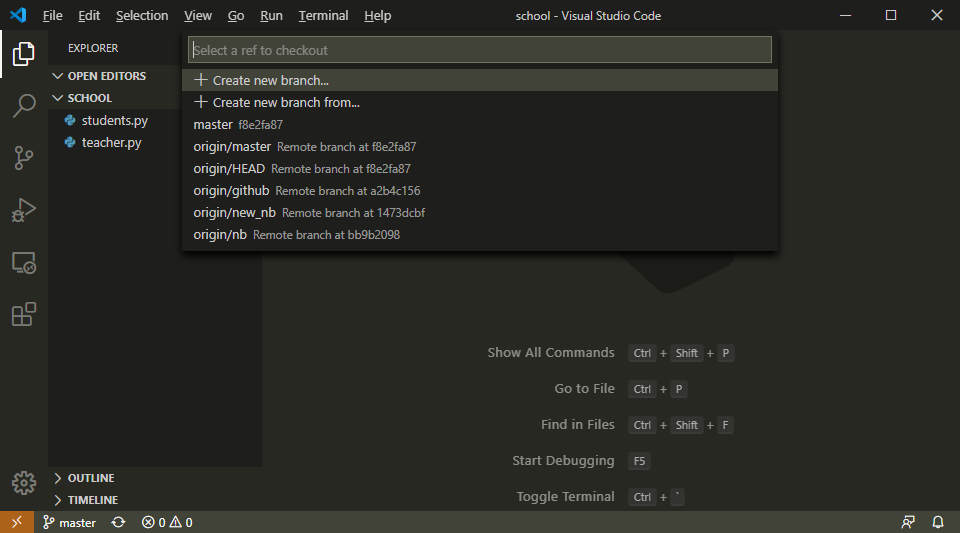Open the Explorer view in activity bar
960x533 pixels.
(23, 54)
